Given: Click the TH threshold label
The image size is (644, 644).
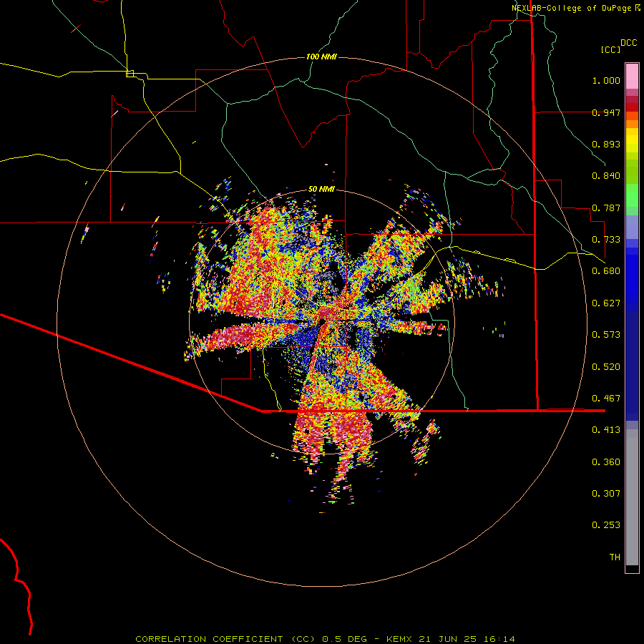Looking at the screenshot, I should [615, 557].
